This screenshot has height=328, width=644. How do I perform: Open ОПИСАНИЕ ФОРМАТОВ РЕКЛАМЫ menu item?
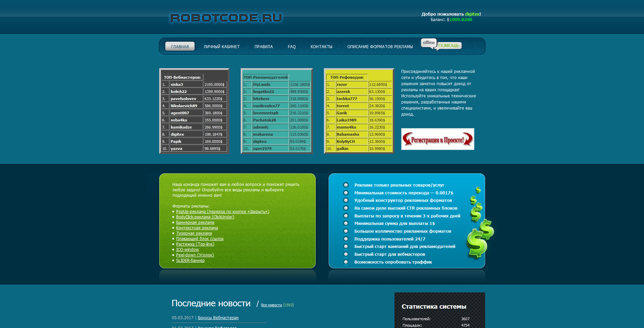(x=380, y=47)
